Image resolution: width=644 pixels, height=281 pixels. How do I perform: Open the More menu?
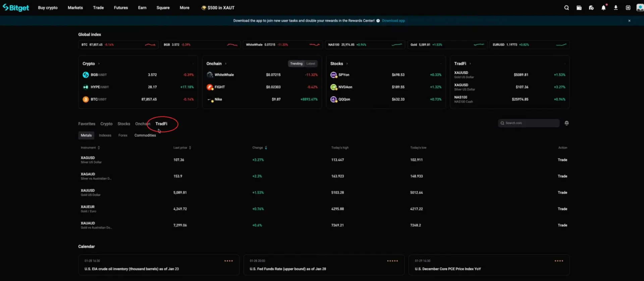click(184, 8)
